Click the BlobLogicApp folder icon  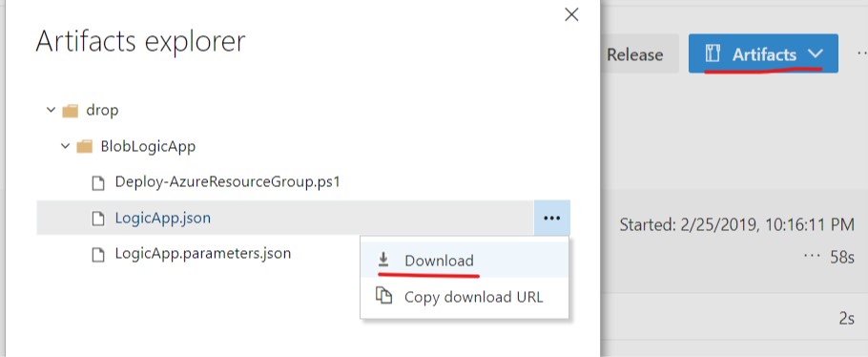pos(84,147)
